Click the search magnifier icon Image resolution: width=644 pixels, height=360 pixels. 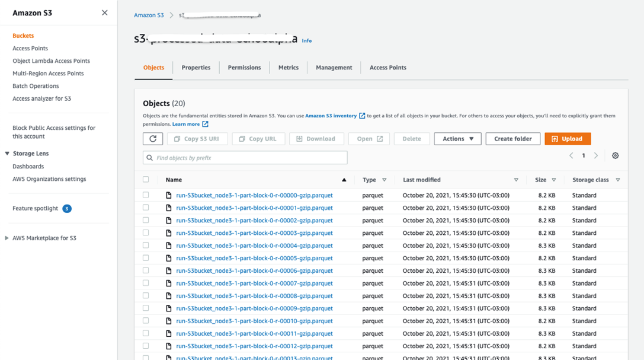149,158
